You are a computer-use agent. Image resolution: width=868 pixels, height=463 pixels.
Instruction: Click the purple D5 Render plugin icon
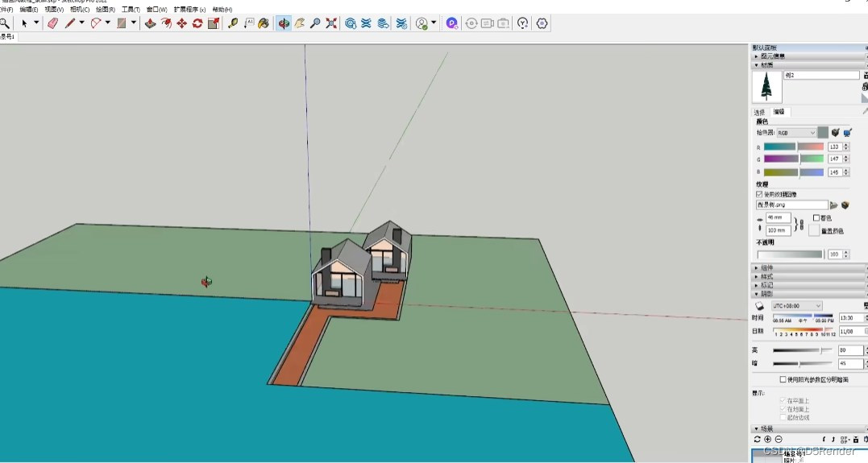[x=451, y=23]
